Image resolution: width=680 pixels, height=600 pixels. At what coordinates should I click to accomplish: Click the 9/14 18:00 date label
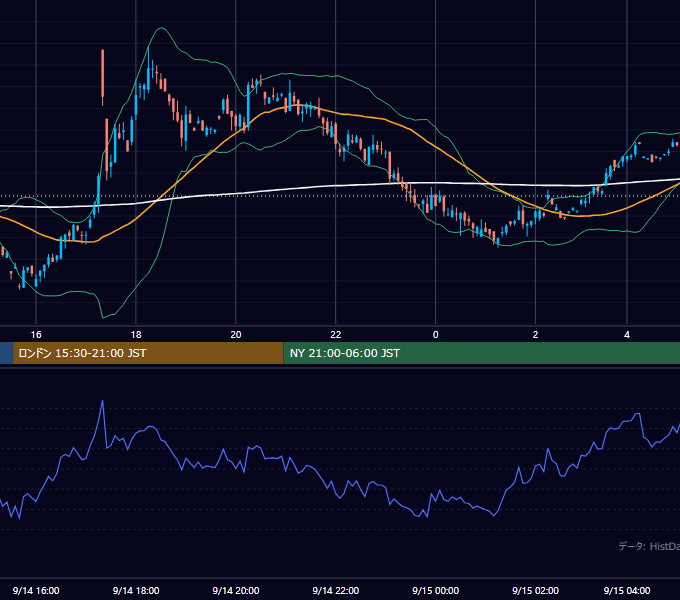click(136, 590)
